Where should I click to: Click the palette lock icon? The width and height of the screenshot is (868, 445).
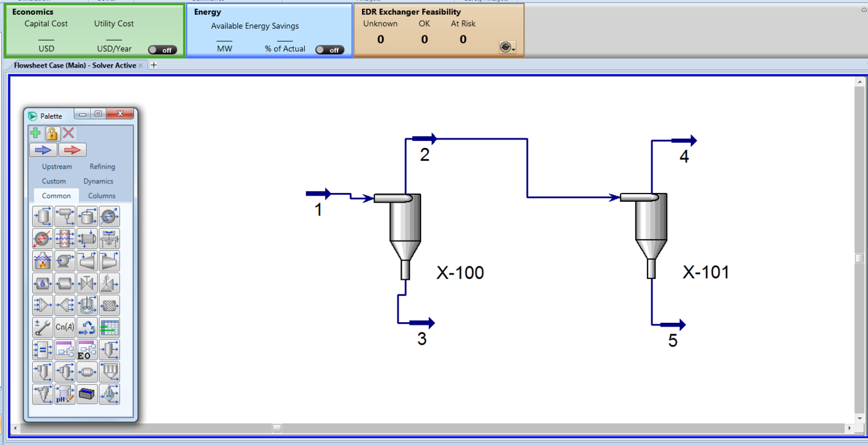pyautogui.click(x=52, y=133)
